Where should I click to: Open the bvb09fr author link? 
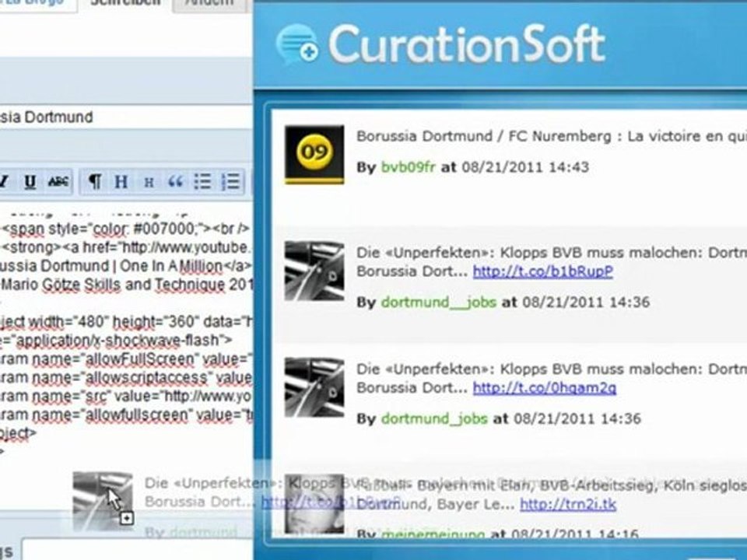tap(409, 167)
